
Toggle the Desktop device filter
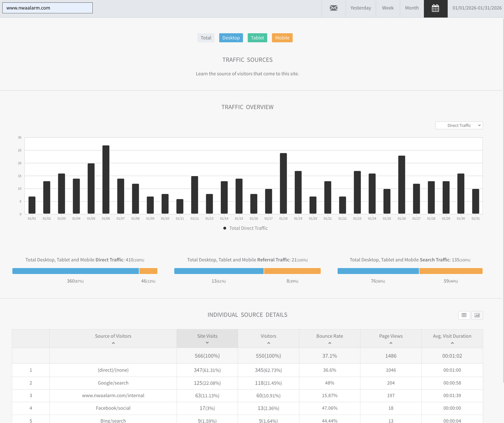(231, 38)
